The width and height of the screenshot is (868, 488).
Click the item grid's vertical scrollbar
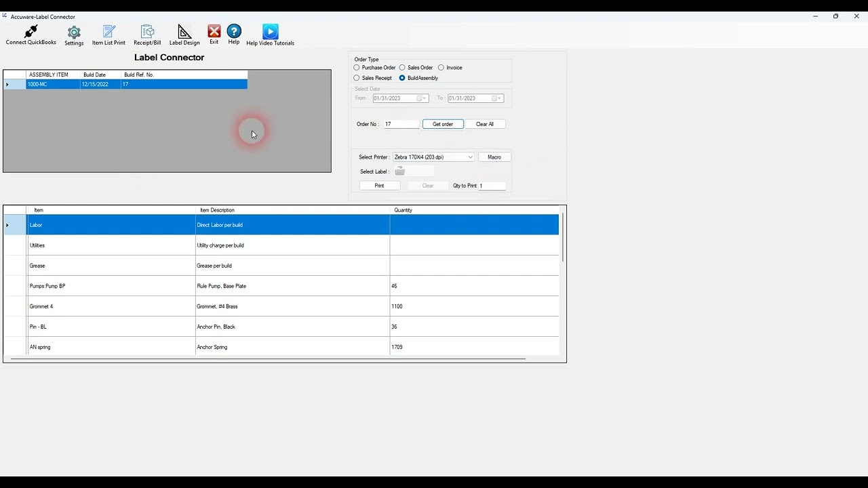tap(562, 237)
